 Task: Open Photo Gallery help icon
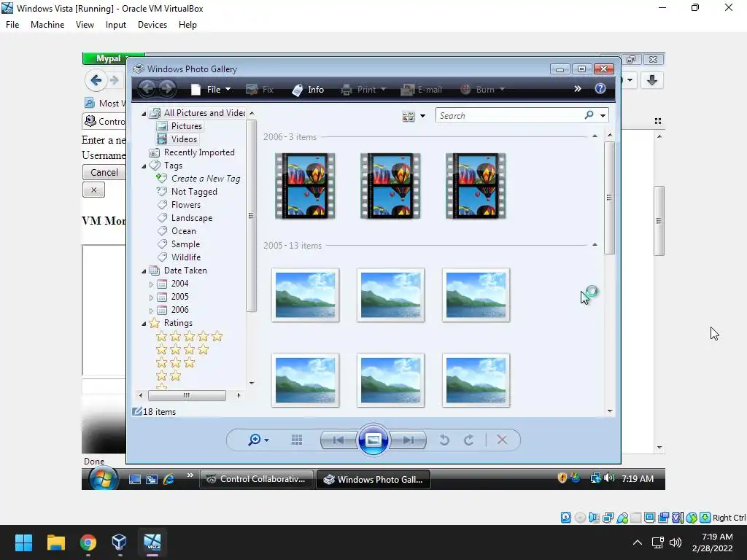600,88
